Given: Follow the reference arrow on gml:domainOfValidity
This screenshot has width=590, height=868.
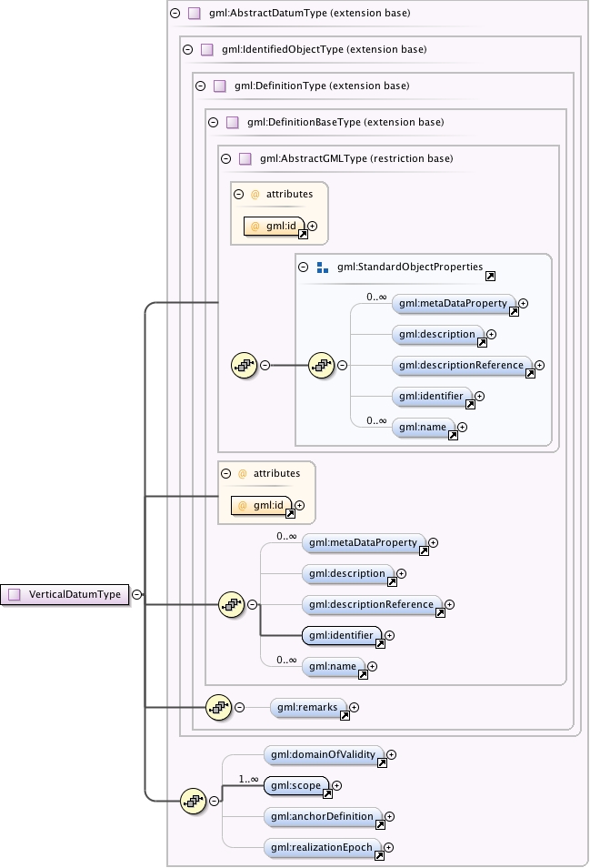Looking at the screenshot, I should [382, 762].
